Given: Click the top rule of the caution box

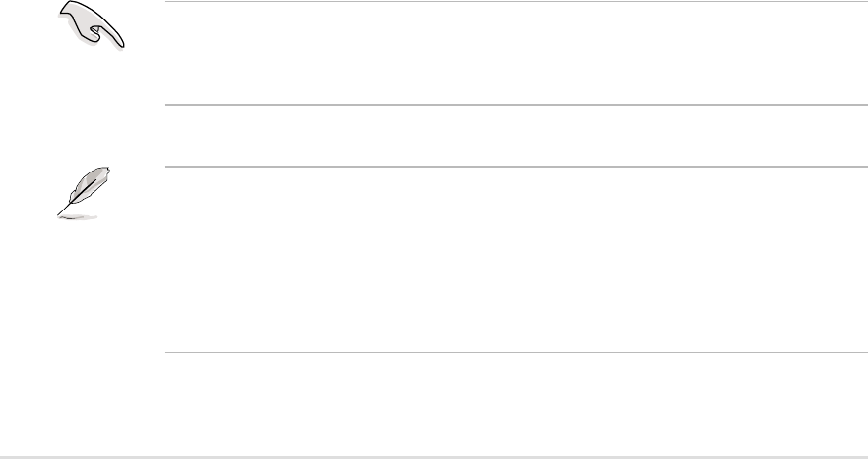Looking at the screenshot, I should (514, 1).
